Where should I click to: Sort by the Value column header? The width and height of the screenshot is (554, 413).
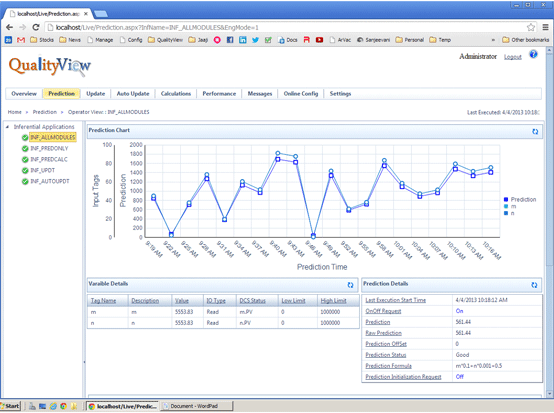[182, 301]
